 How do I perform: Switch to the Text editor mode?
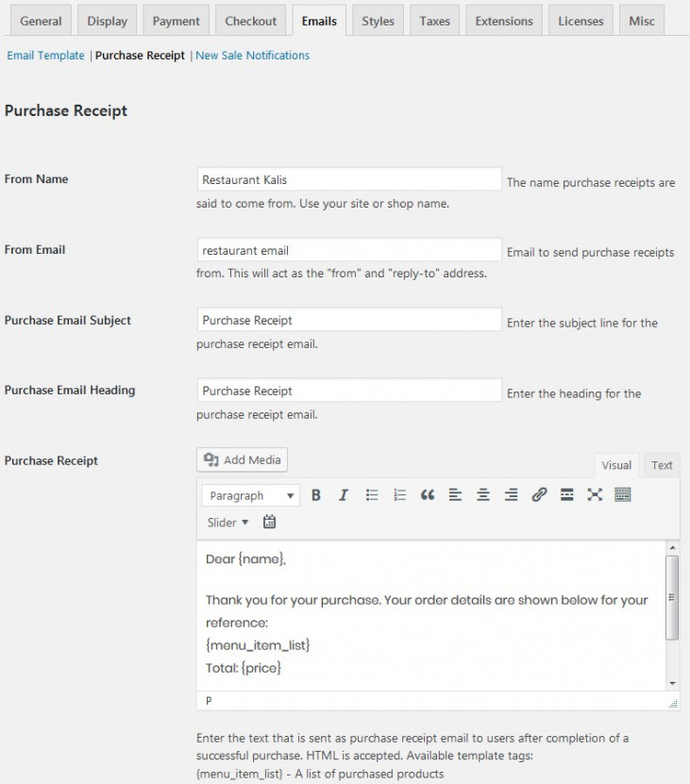661,464
